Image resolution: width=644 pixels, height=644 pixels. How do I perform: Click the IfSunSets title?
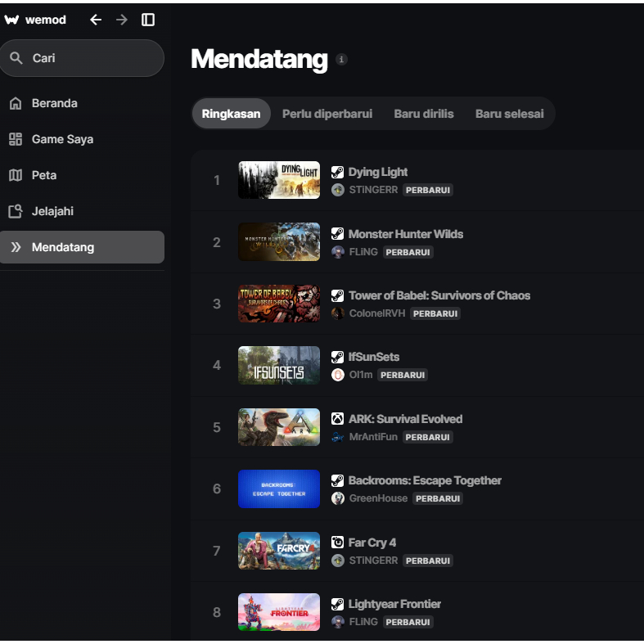374,357
